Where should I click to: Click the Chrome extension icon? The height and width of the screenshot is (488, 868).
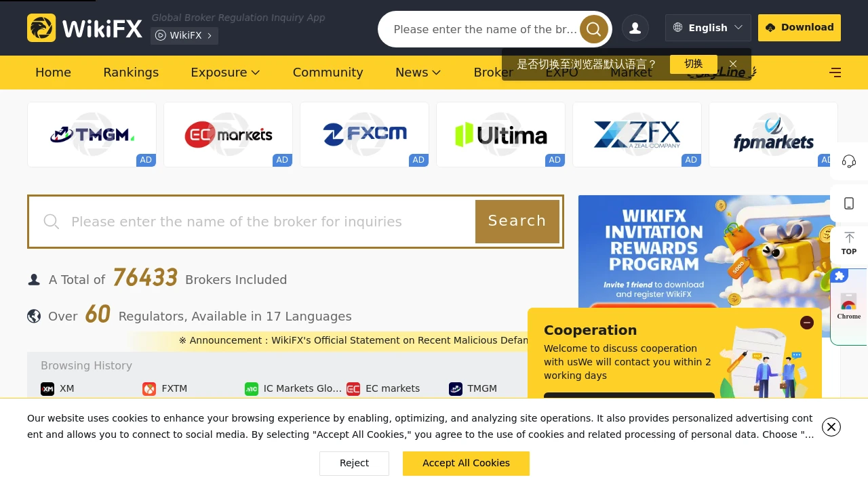(x=849, y=306)
